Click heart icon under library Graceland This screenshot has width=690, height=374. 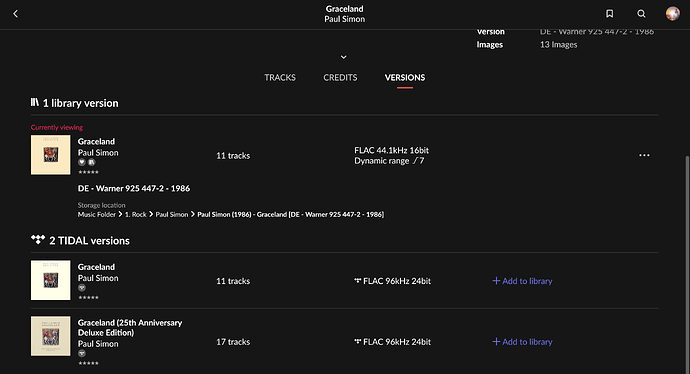[81, 162]
